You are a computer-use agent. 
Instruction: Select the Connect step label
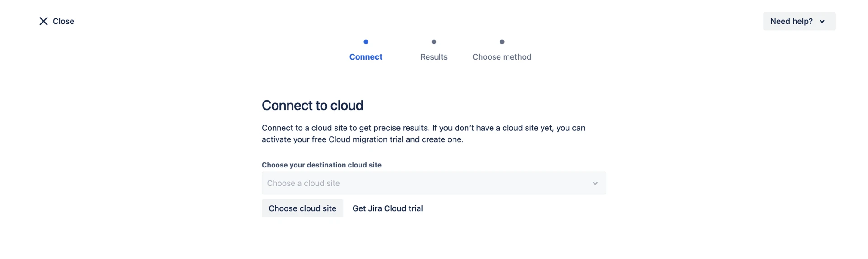tap(366, 57)
